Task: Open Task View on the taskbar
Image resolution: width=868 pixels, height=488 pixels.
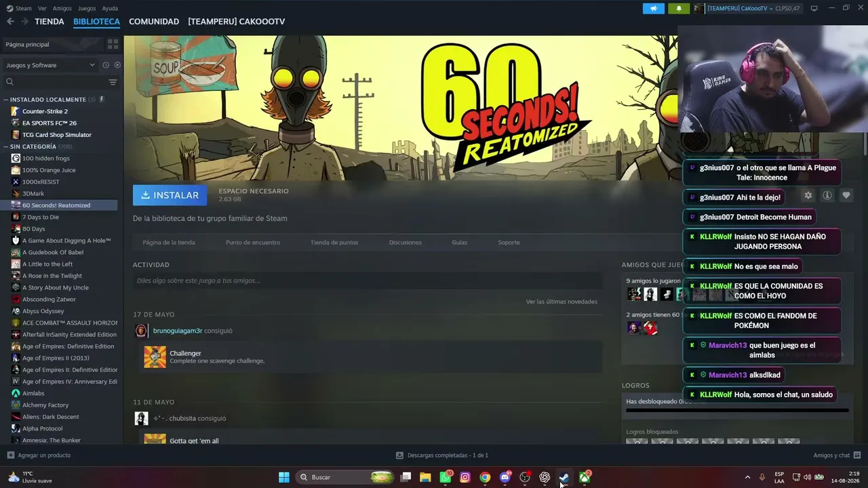Action: [x=406, y=477]
